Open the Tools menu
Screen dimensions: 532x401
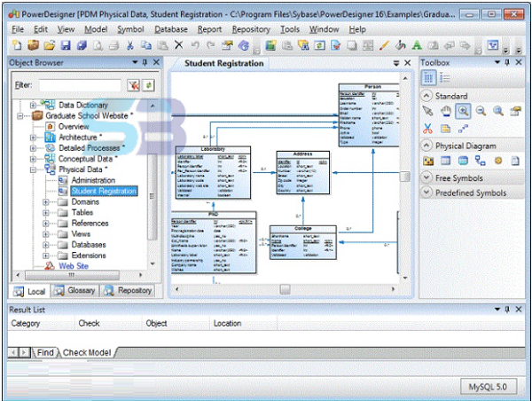[x=290, y=29]
